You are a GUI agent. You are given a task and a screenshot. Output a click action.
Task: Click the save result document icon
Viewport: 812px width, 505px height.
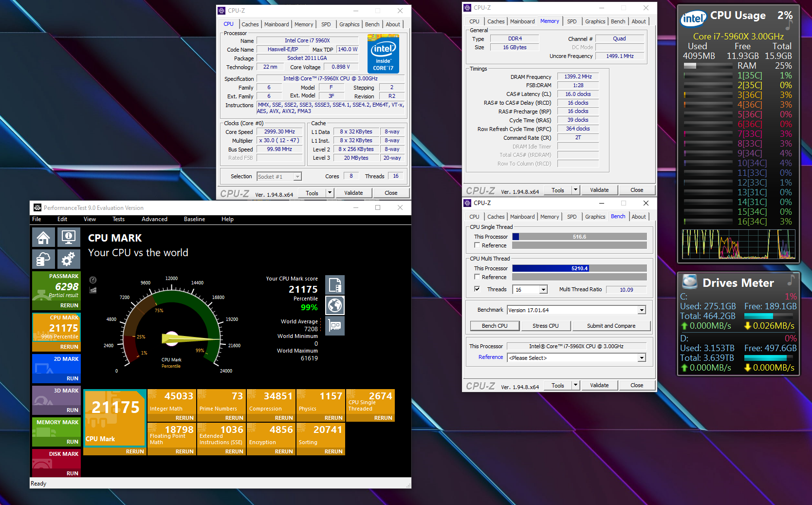[x=335, y=285]
